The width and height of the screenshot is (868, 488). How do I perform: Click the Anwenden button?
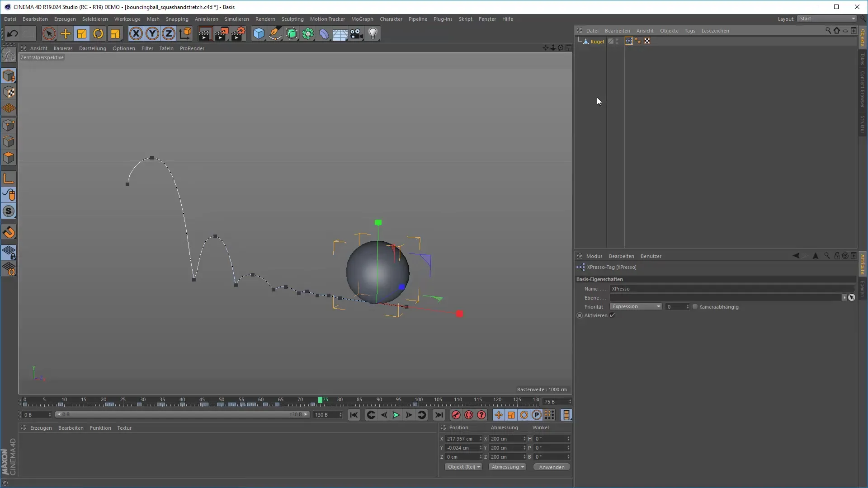click(552, 467)
